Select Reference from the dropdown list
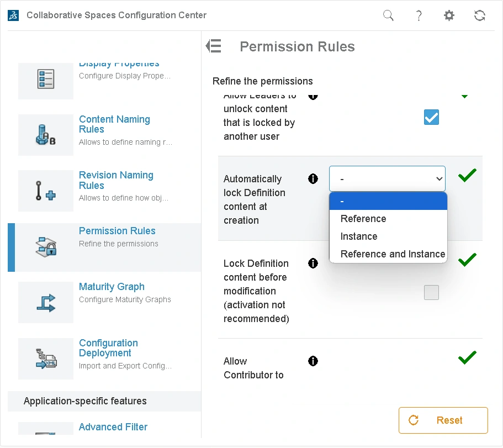The image size is (503, 448). [x=363, y=219]
